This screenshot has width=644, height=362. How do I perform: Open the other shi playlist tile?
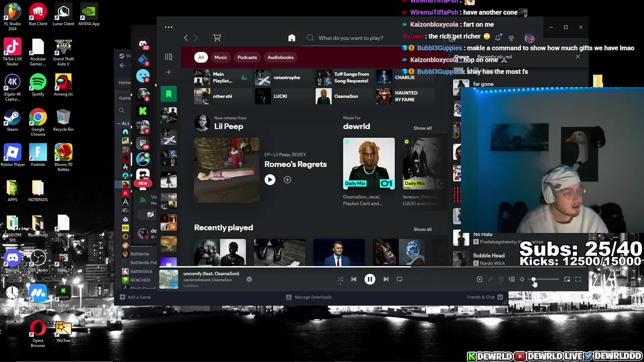(x=223, y=96)
